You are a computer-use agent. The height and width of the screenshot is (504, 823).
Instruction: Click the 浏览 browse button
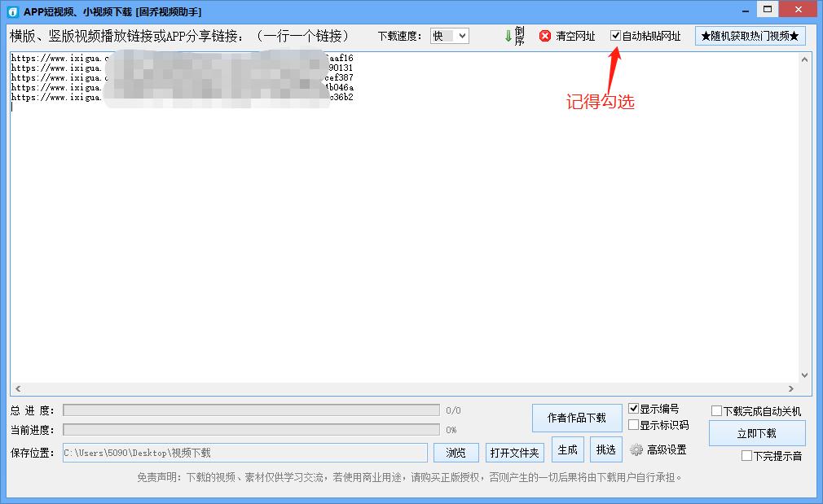[456, 452]
